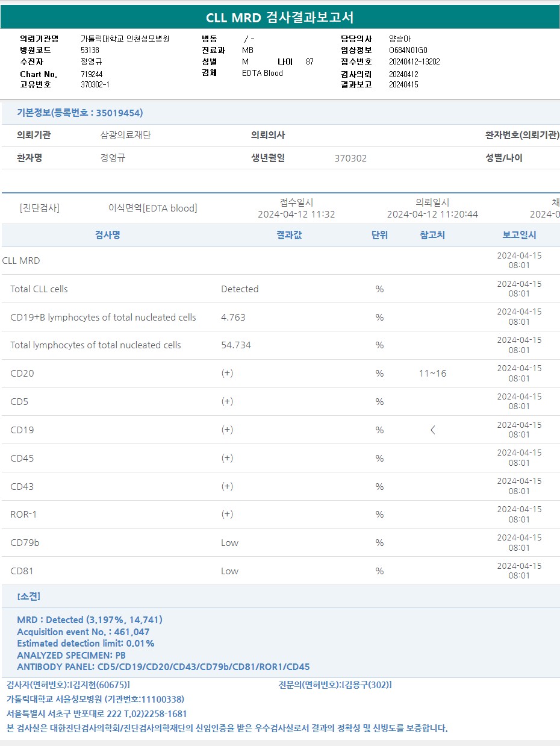
Task: Click the 결과값 column header
Action: pyautogui.click(x=289, y=235)
